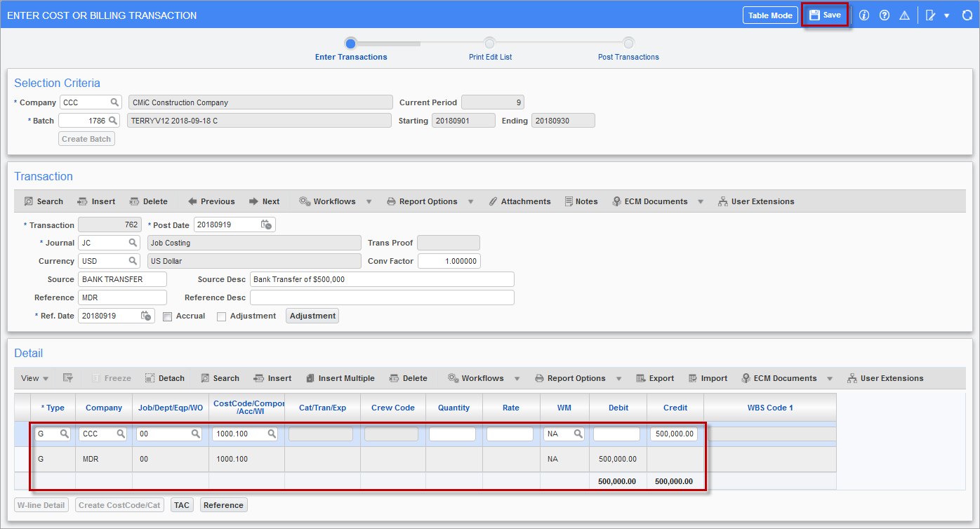Open ECM Documents in Transaction toolbar

point(650,201)
